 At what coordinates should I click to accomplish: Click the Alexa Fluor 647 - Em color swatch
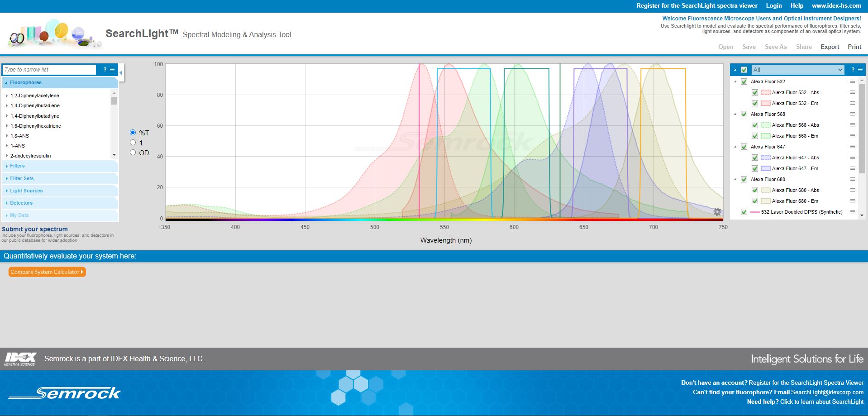765,168
